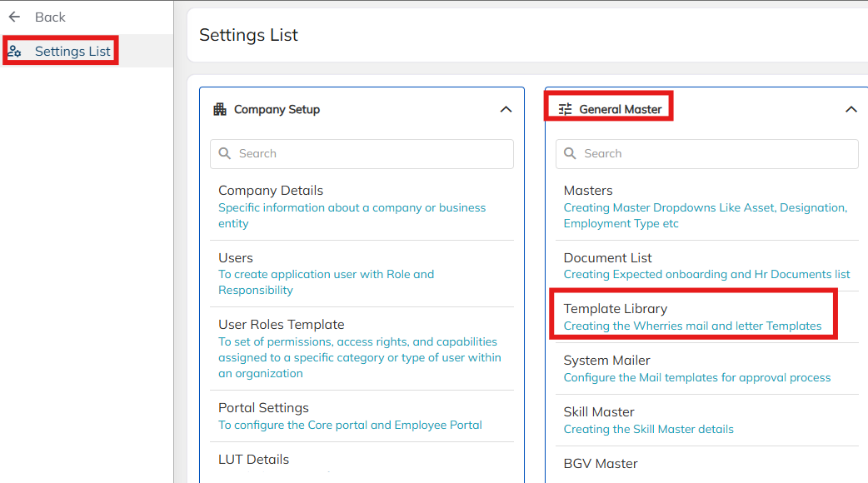Open Portal Settings entry
Screen dimensions: 868x483
[263, 408]
